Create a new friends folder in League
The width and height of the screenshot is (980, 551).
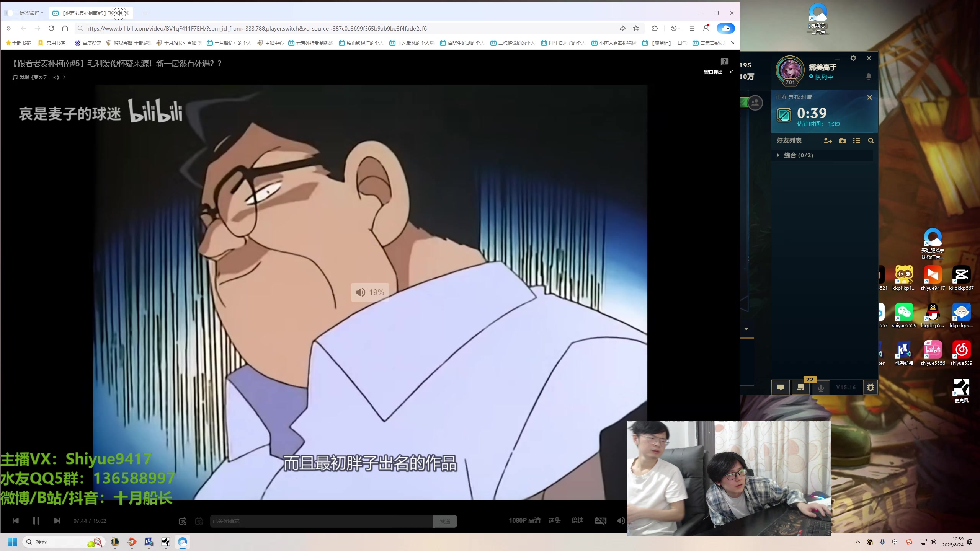click(x=842, y=141)
